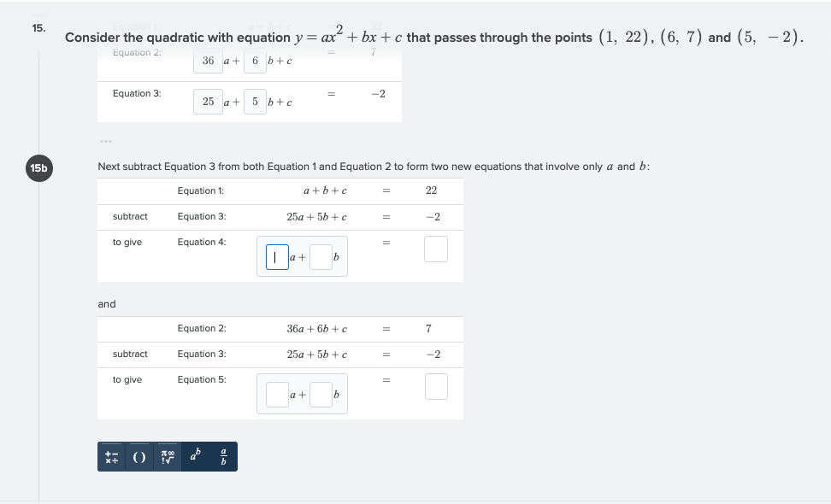Screen dimensions: 831x504
Task: Click the a coefficient box in Equation 5
Action: [275, 393]
